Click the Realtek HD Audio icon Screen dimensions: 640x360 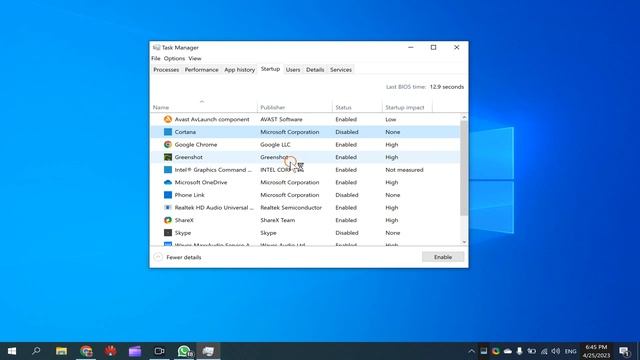pyautogui.click(x=168, y=208)
